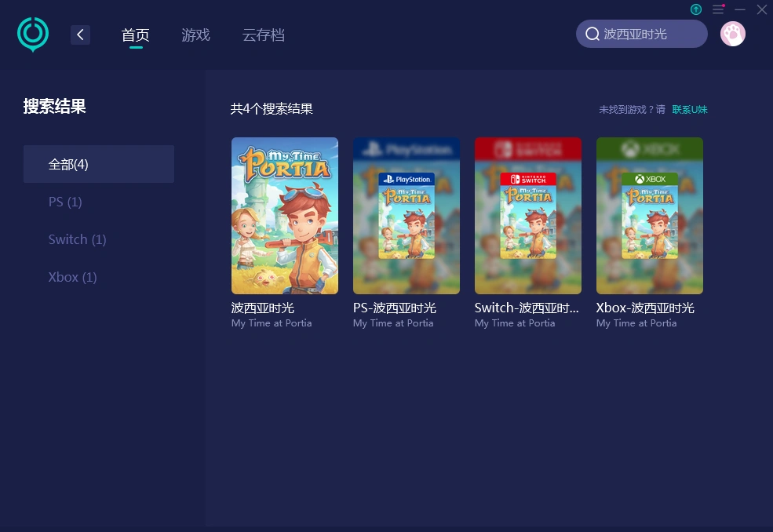Filter results by Xbox (1)
Viewport: 773px width, 532px height.
[x=72, y=277]
